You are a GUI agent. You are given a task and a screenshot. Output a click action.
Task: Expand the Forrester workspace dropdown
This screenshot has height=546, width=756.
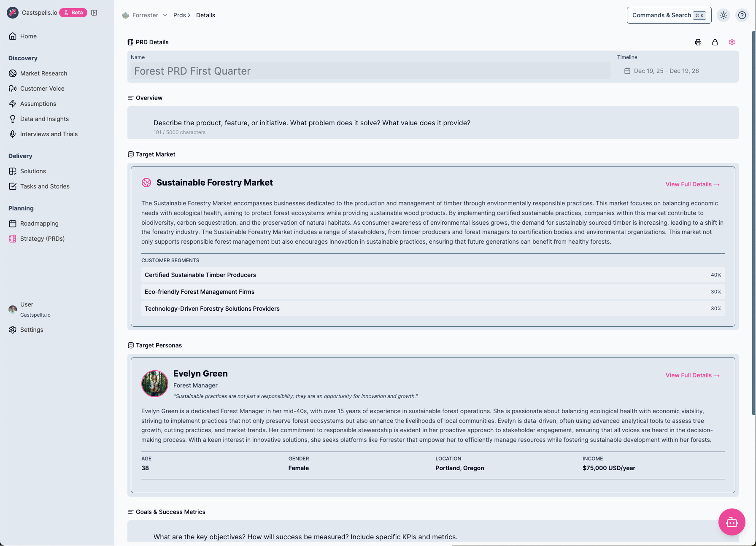[x=165, y=15]
